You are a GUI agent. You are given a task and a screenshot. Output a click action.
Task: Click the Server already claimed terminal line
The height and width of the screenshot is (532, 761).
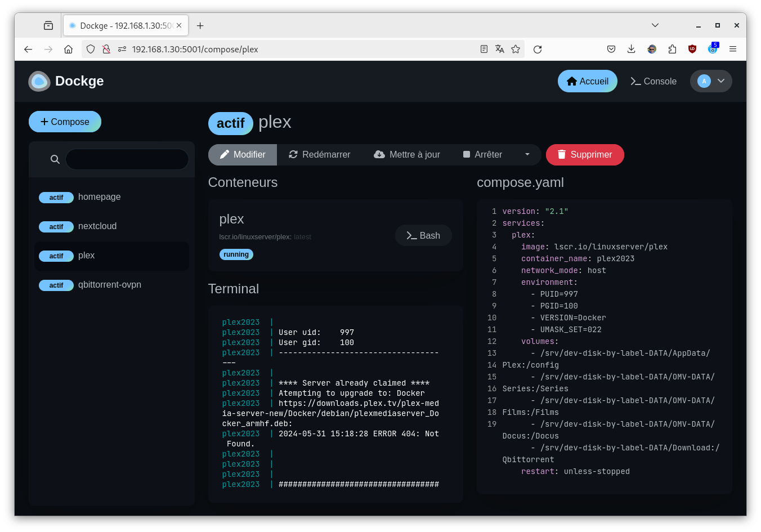(x=326, y=383)
